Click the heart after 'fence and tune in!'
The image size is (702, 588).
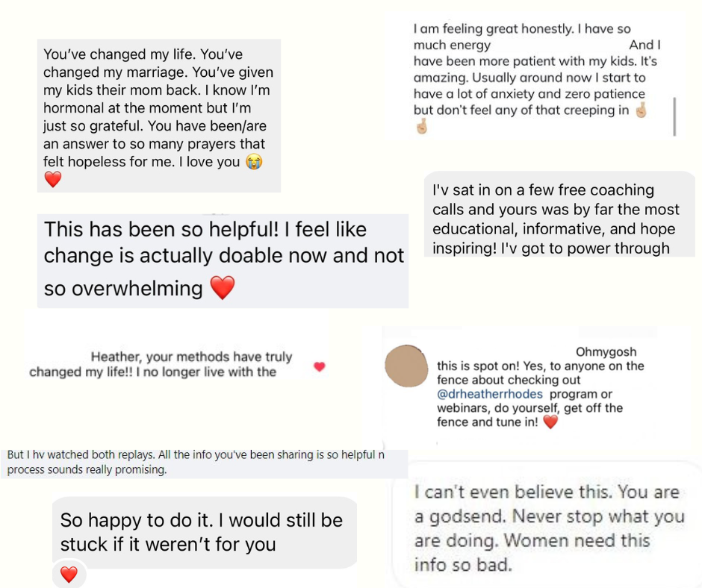(550, 422)
